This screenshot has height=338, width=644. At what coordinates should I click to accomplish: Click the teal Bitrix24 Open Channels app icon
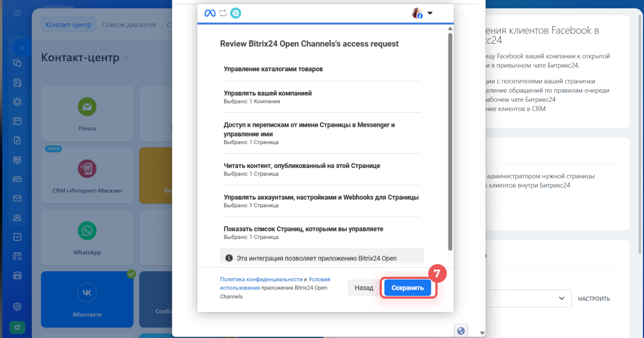(x=236, y=13)
